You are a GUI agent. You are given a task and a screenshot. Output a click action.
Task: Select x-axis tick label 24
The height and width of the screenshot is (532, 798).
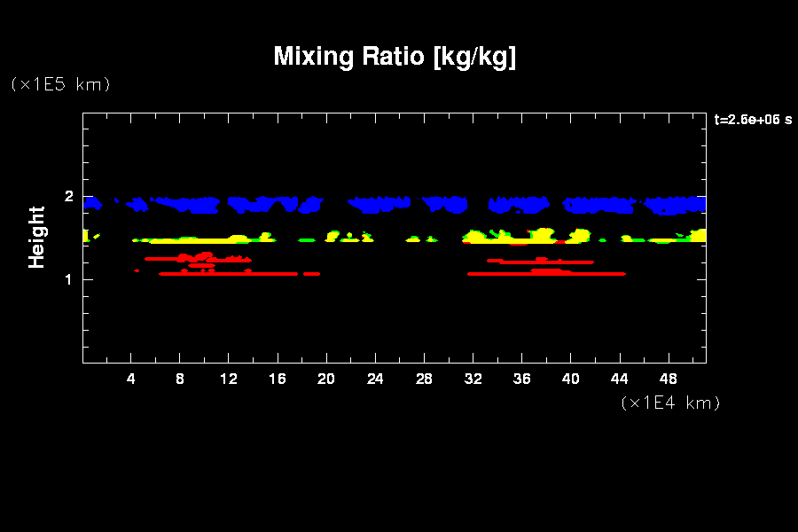point(375,379)
